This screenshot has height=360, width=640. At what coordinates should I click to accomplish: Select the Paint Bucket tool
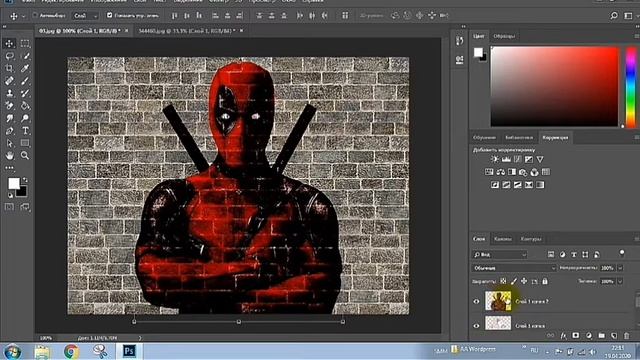coord(25,106)
